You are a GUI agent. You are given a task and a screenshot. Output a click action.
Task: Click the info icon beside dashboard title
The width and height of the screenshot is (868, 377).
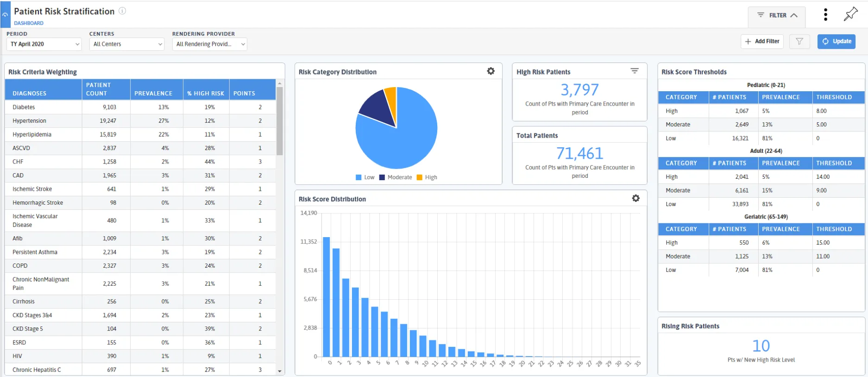click(x=122, y=11)
